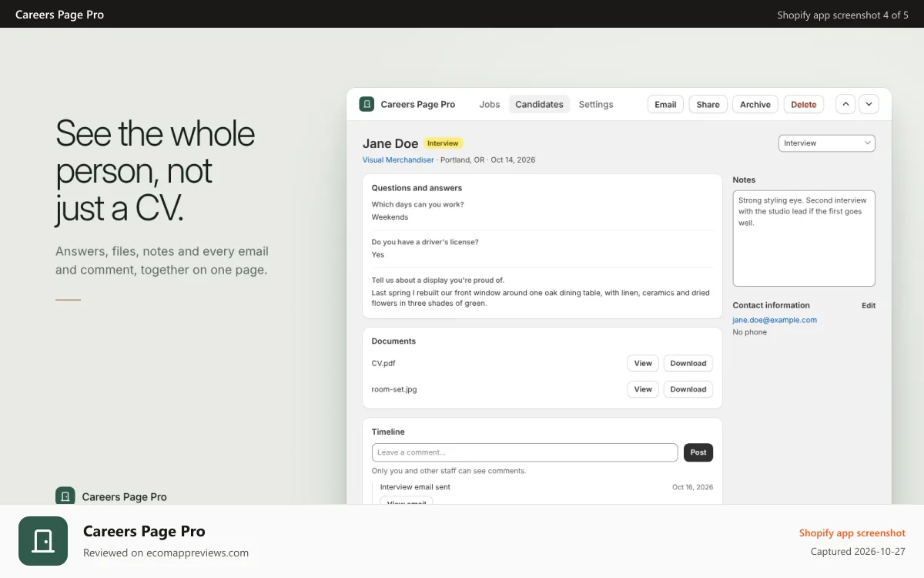924x578 pixels.
Task: Archive this candidate
Action: coord(755,104)
